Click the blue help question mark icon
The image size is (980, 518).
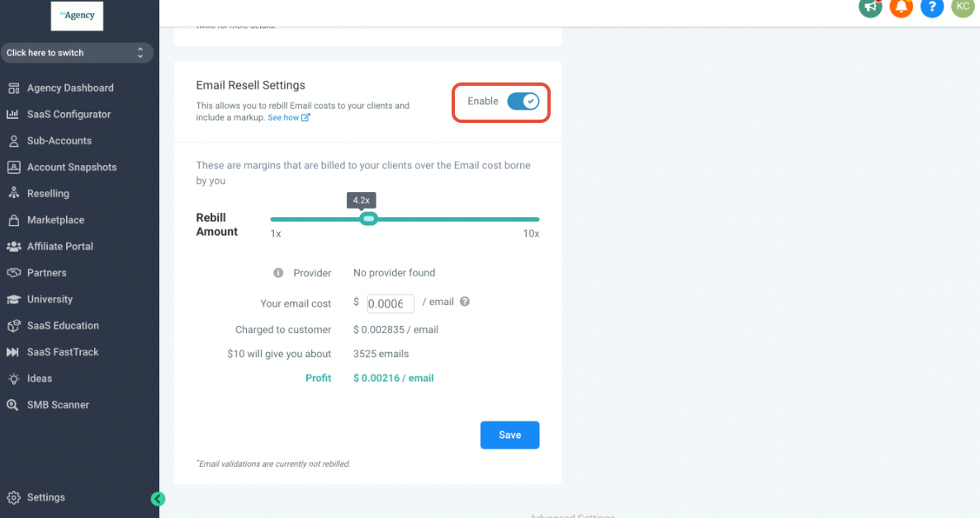[932, 7]
